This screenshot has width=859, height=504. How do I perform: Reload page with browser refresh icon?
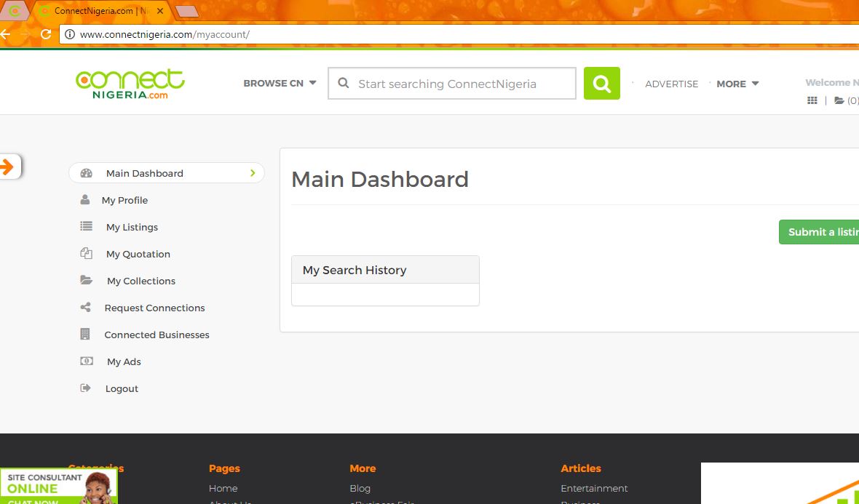pos(46,34)
